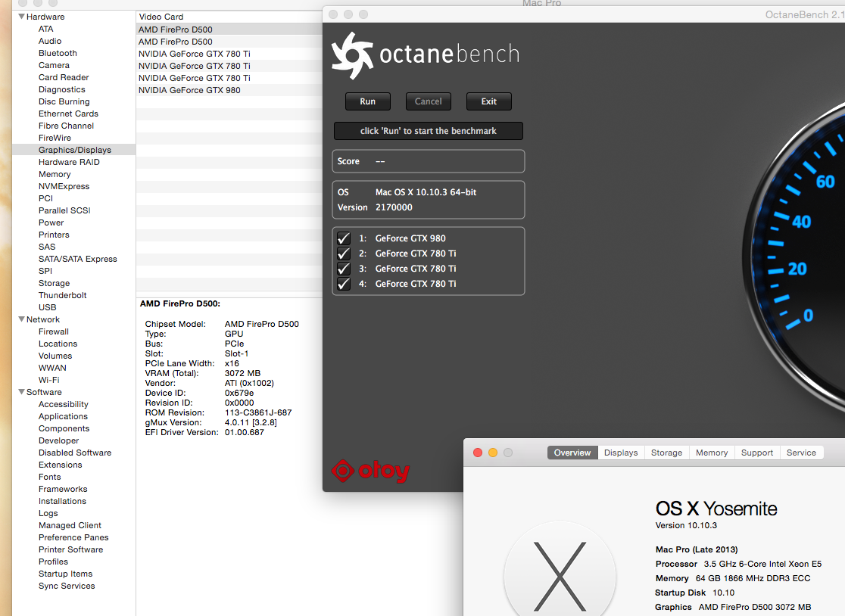
Task: Click the Score readout field
Action: tap(429, 161)
